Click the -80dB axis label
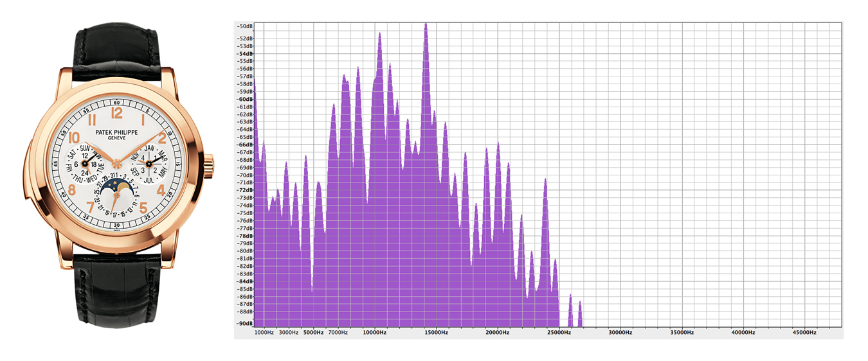Viewport: 868px width, 361px height. pos(245,251)
